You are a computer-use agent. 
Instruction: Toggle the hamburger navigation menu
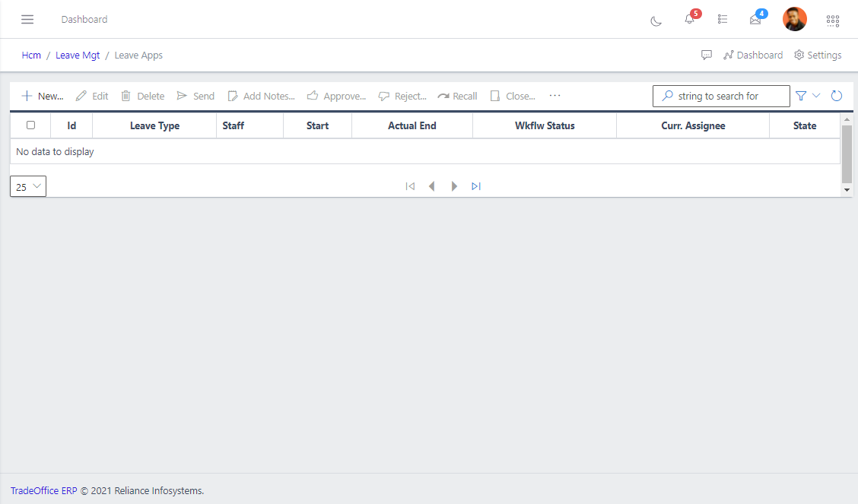27,19
